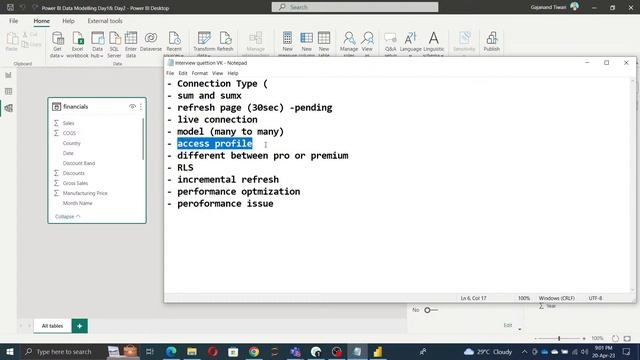The width and height of the screenshot is (640, 360).
Task: Open Notepad Format menu
Action: tap(200, 73)
